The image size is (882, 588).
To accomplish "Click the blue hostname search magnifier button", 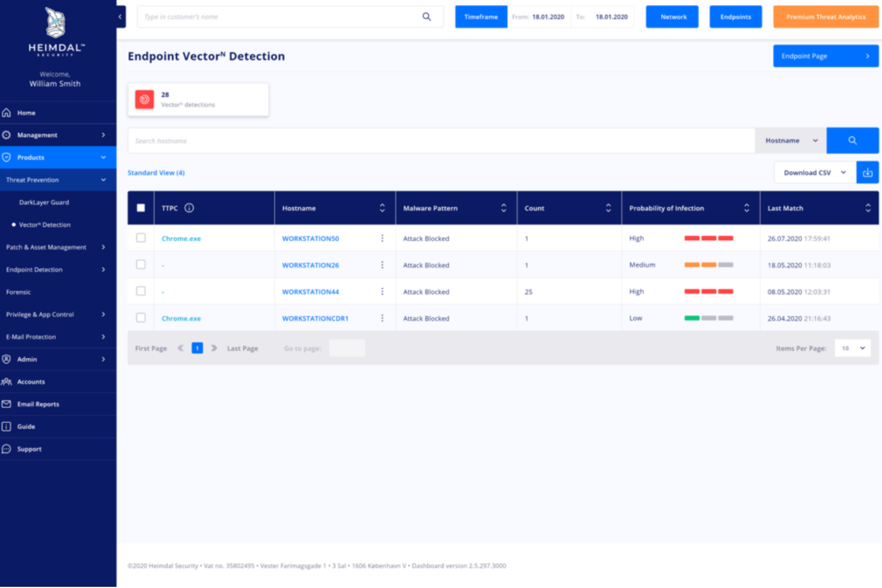I will (852, 141).
